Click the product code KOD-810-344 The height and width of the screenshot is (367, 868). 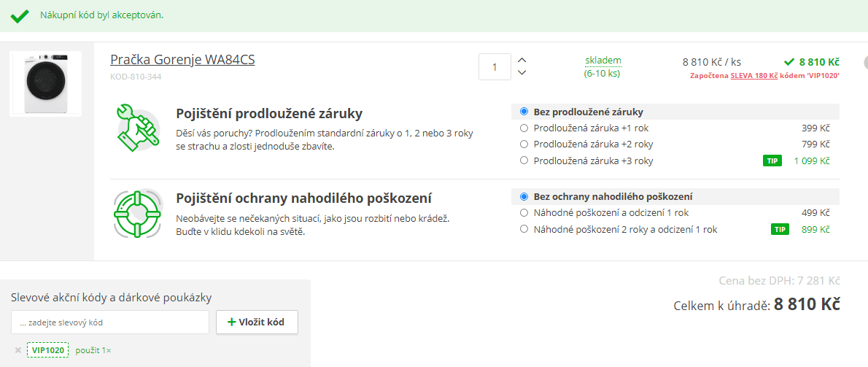pos(136,77)
